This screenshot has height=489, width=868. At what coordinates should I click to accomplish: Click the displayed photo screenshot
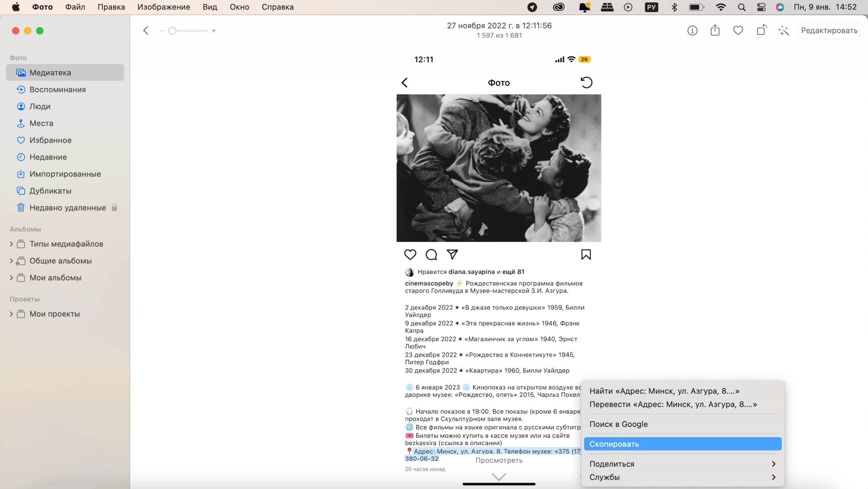click(499, 268)
